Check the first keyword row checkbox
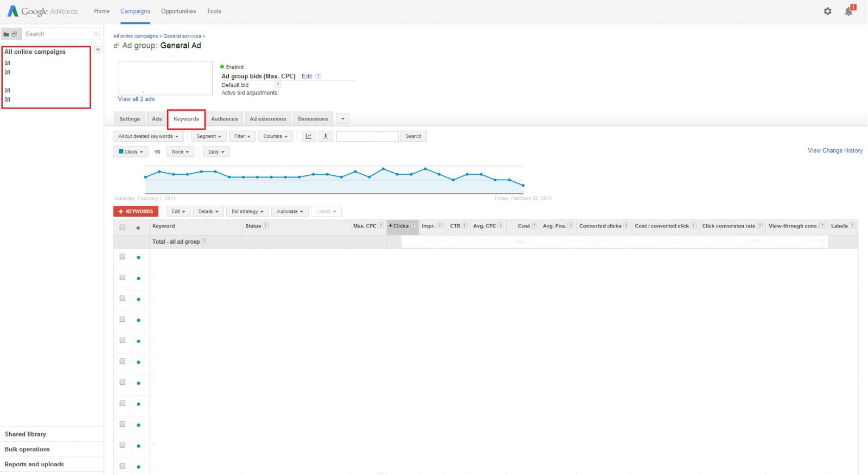 tap(123, 257)
